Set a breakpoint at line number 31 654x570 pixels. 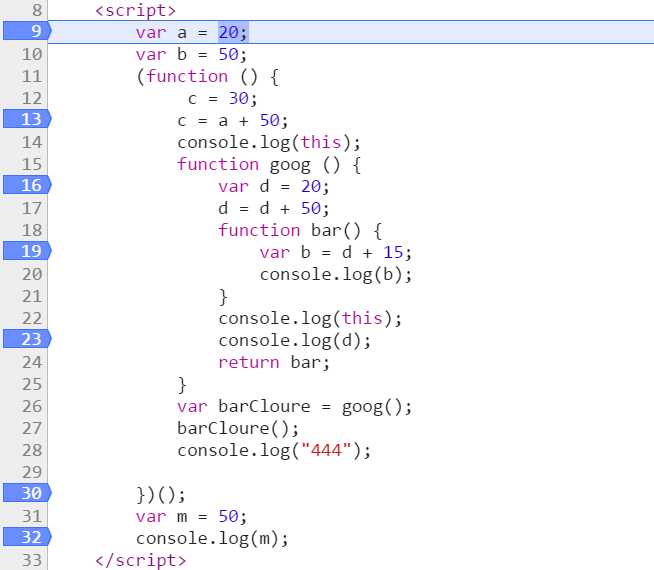pyautogui.click(x=32, y=516)
